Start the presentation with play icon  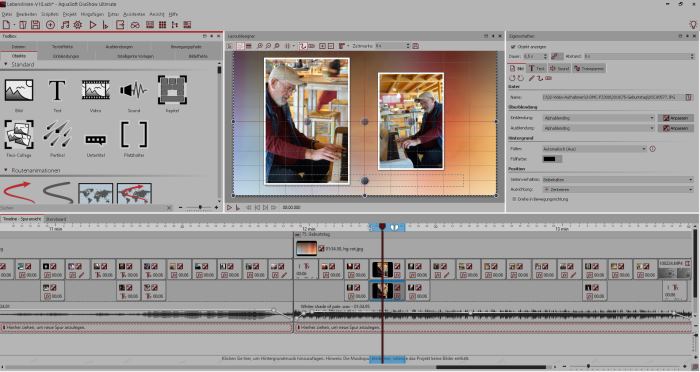[x=93, y=25]
